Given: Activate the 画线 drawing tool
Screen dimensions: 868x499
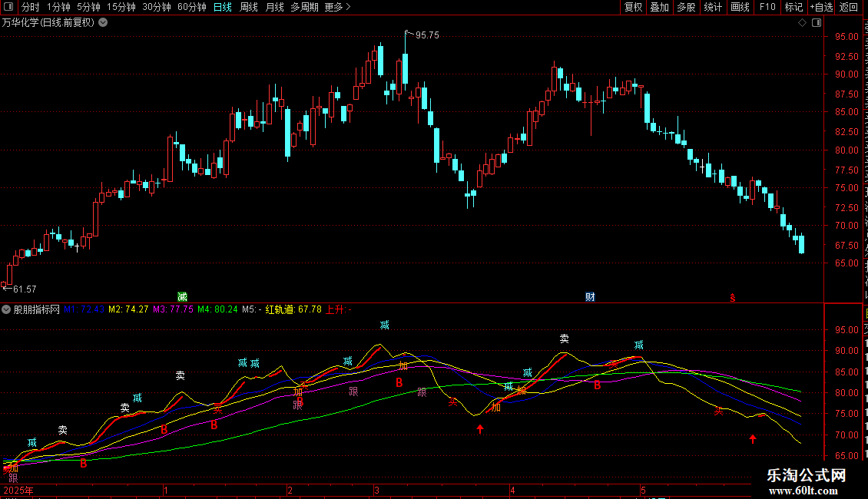Looking at the screenshot, I should pyautogui.click(x=740, y=7).
